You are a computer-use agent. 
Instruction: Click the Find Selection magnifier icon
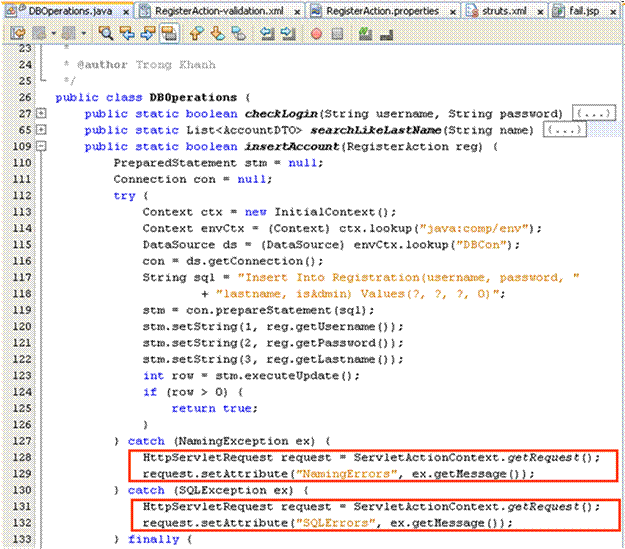pyautogui.click(x=106, y=33)
